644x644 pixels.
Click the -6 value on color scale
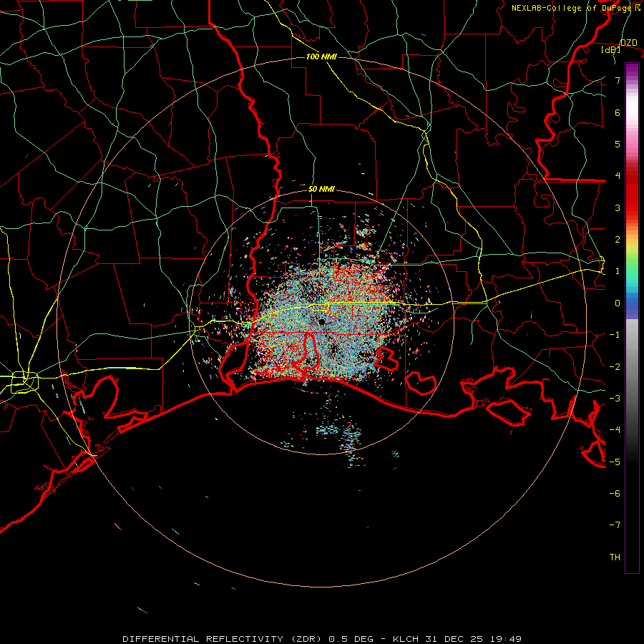(615, 494)
